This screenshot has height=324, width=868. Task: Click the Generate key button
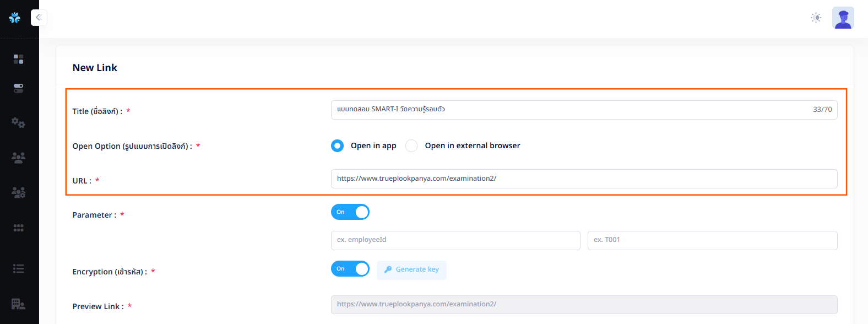point(411,270)
